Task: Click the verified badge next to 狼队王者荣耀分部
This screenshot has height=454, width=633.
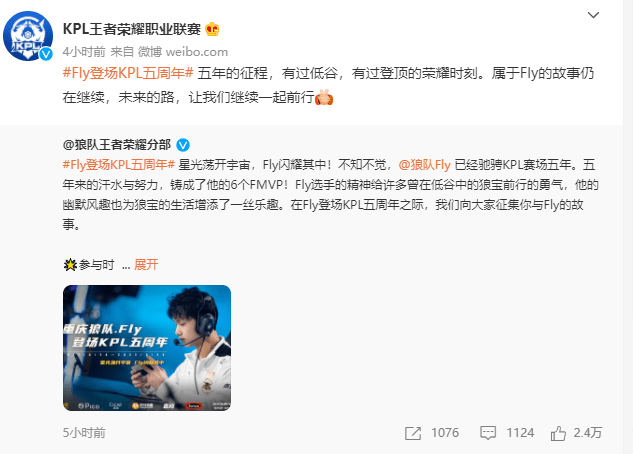Action: pos(183,144)
